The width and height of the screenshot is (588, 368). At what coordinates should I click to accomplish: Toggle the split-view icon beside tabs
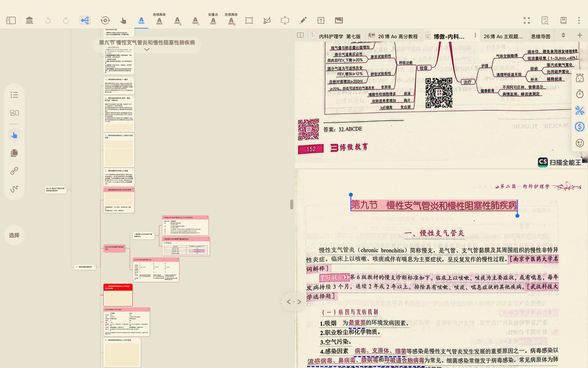300,35
